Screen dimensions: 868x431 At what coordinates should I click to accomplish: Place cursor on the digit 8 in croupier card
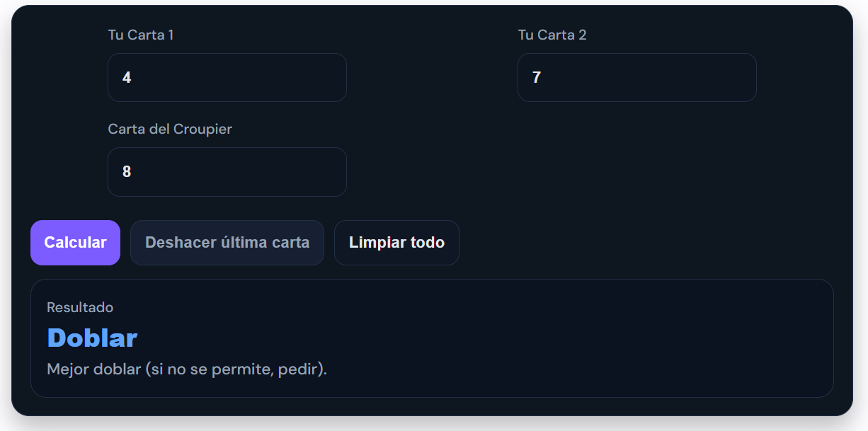[x=127, y=172]
